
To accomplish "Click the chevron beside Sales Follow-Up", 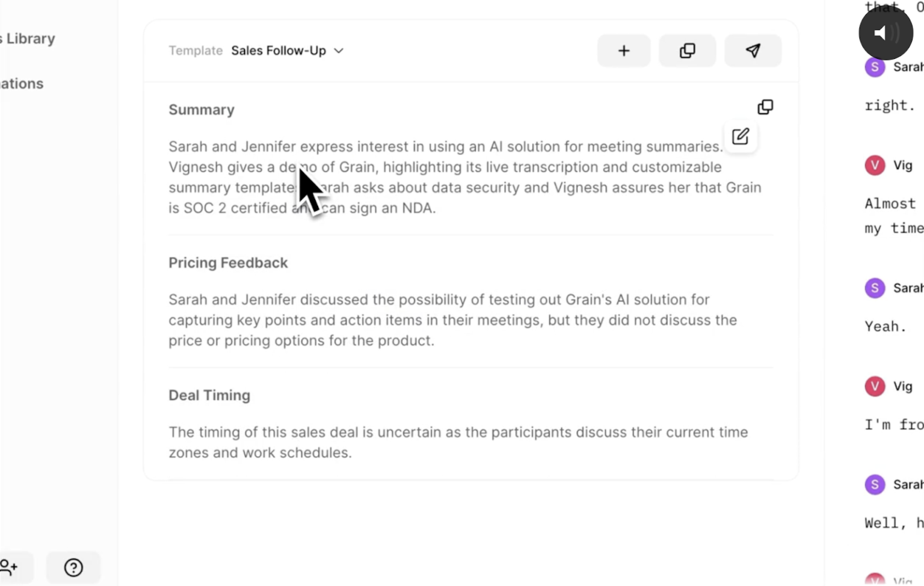I will click(x=339, y=51).
